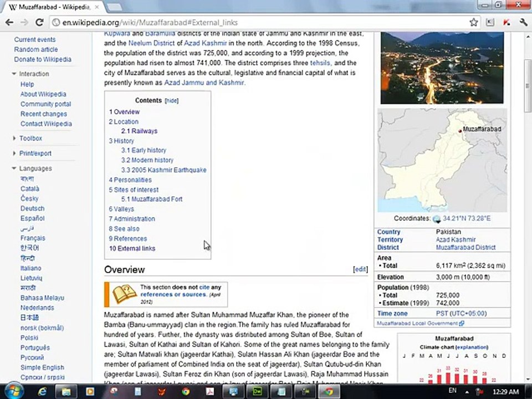Hide the Contents table via [hide]
The width and height of the screenshot is (532, 399).
pos(171,100)
